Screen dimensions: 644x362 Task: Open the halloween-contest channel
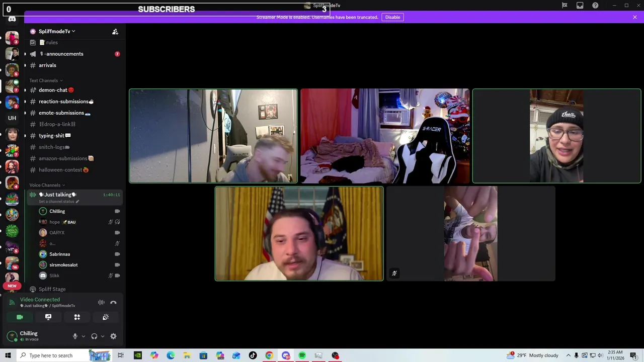pyautogui.click(x=74, y=170)
